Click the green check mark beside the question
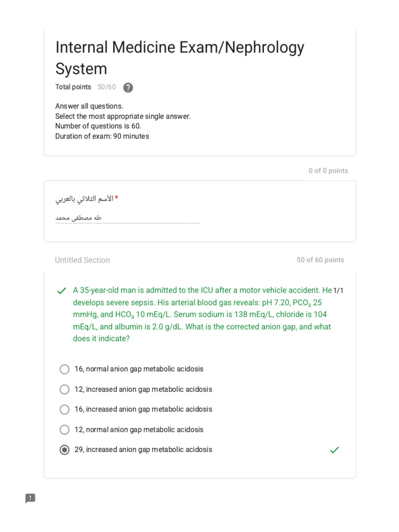Screen dimensions: 399x532 coord(61,291)
